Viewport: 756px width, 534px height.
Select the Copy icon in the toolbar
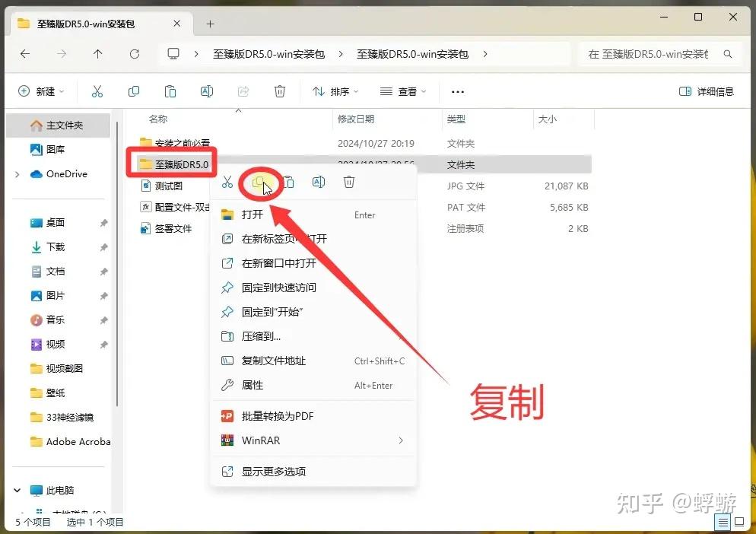[x=134, y=91]
